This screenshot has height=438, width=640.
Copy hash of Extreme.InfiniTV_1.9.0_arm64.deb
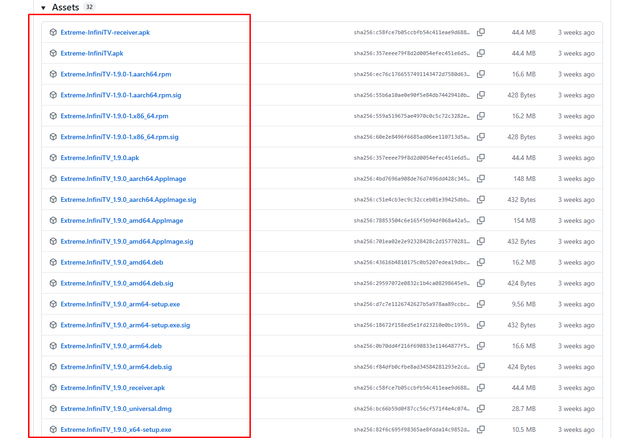point(481,346)
